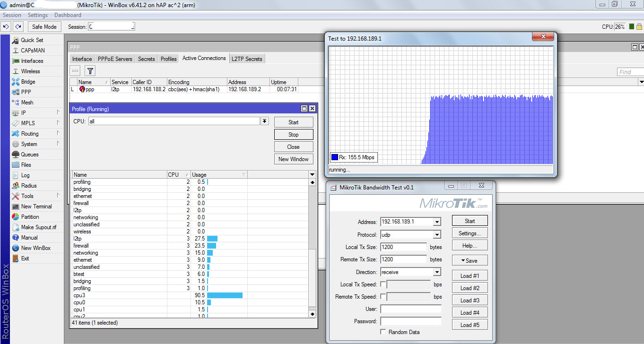Click the remove (minus) button in PPP window
This screenshot has height=344, width=644.
(76, 71)
